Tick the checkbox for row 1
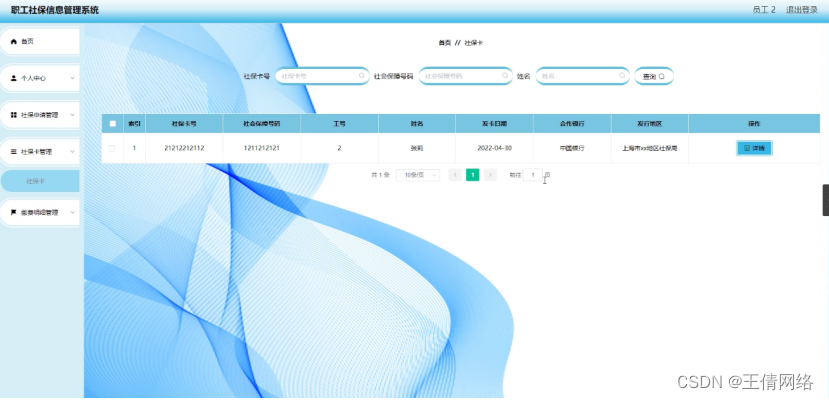Image resolution: width=829 pixels, height=400 pixels. [x=112, y=148]
